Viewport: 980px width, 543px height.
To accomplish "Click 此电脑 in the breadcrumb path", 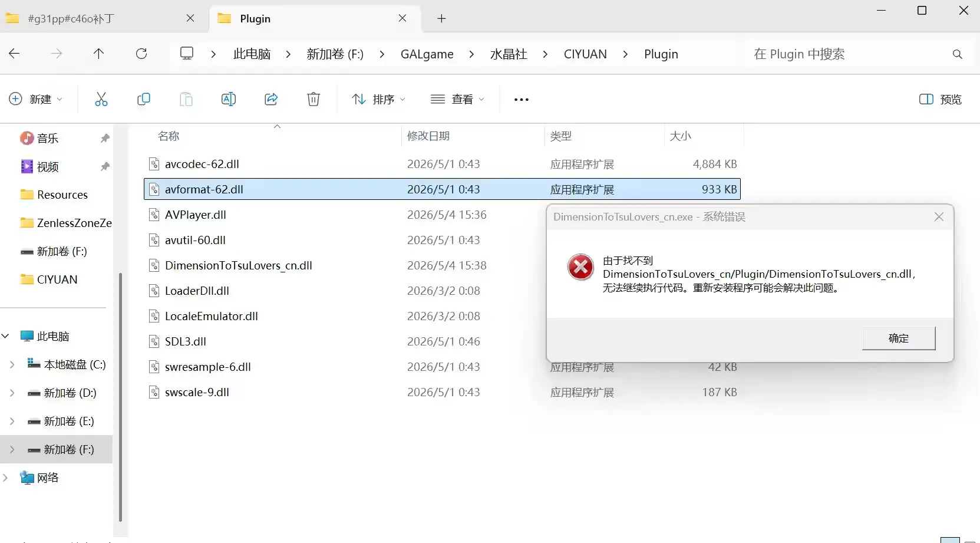I will [252, 54].
